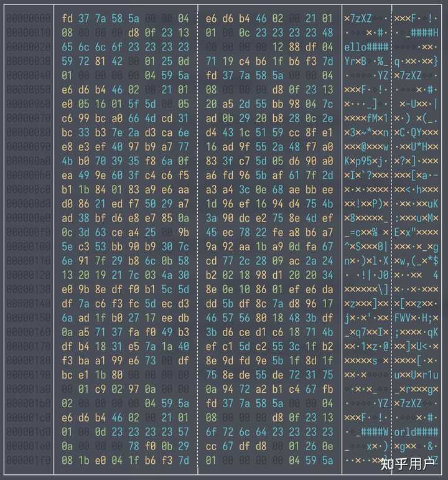Select ASCII text '××!××P)×'
448x480 pixels.
coord(366,204)
